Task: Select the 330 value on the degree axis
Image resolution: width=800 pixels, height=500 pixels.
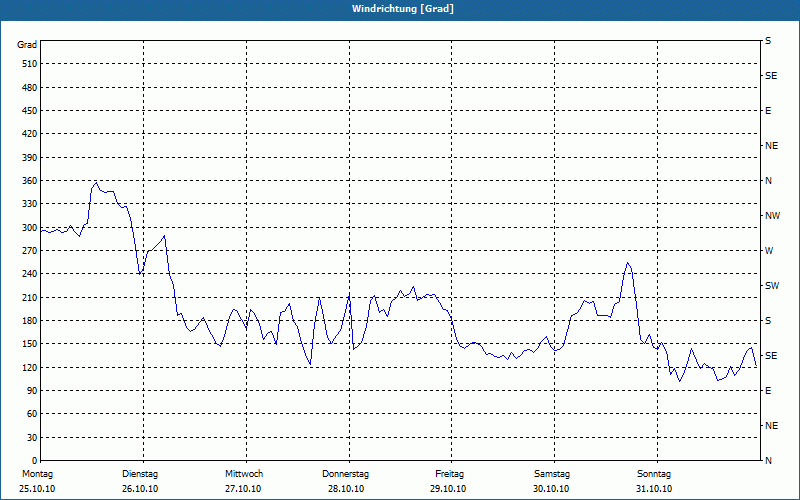Action: pos(30,204)
